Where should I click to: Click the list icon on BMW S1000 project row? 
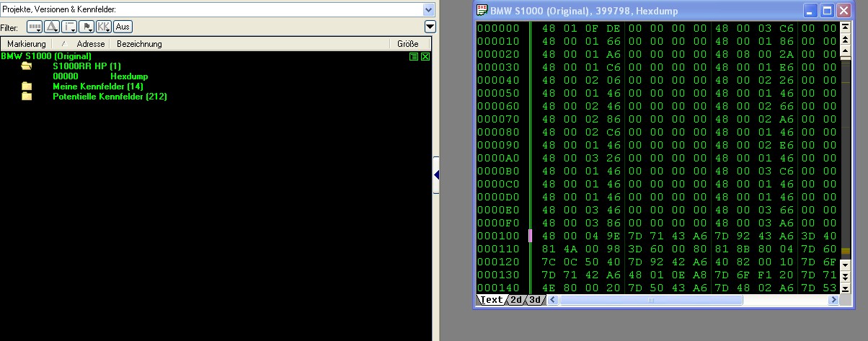(415, 56)
